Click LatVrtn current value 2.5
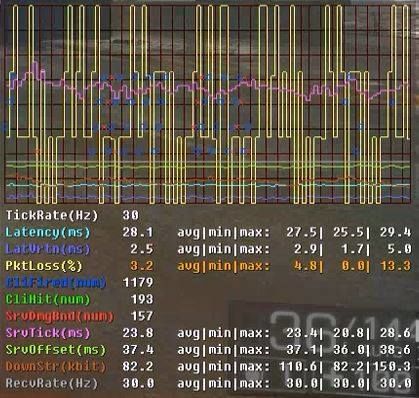 (142, 249)
